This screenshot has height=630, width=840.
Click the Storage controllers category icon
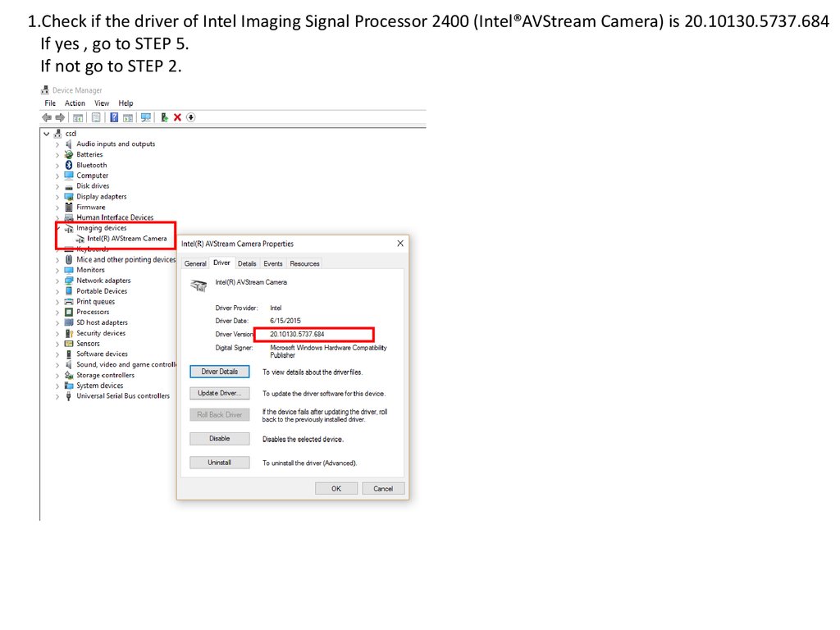click(69, 375)
